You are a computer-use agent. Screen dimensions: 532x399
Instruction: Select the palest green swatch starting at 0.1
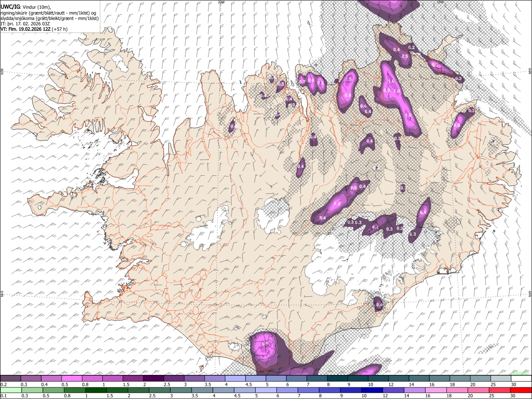(x=11, y=390)
